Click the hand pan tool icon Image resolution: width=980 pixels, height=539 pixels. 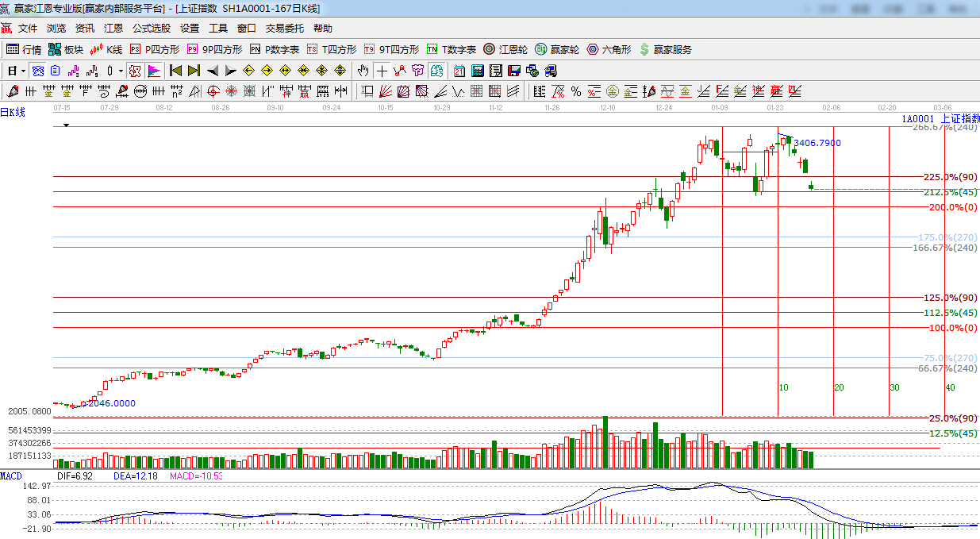(x=363, y=71)
